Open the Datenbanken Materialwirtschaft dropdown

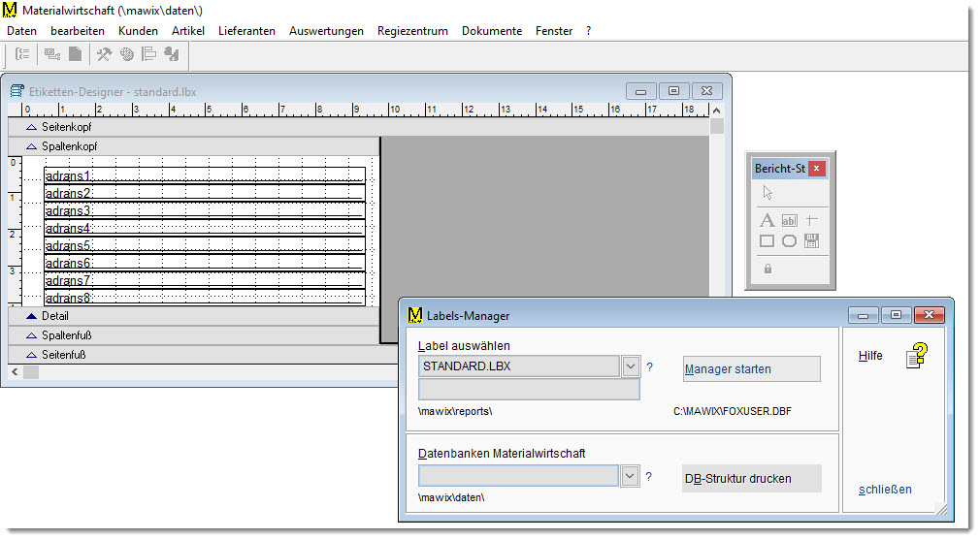[x=631, y=476]
